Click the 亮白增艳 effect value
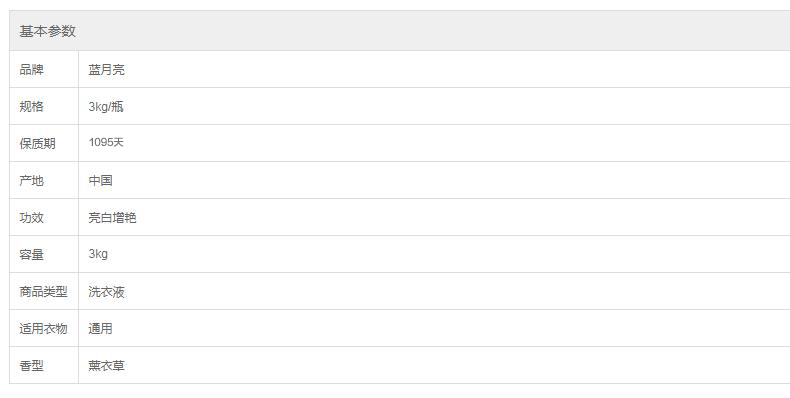The image size is (790, 398). pyautogui.click(x=112, y=218)
